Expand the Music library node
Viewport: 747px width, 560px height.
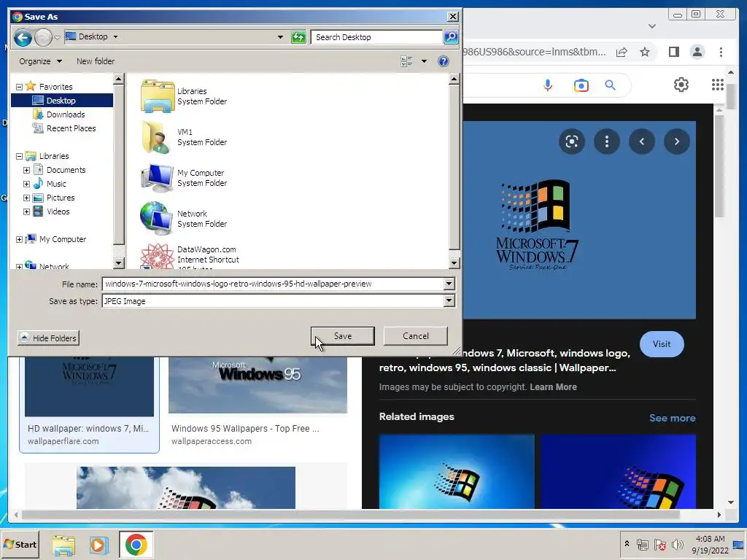point(27,184)
